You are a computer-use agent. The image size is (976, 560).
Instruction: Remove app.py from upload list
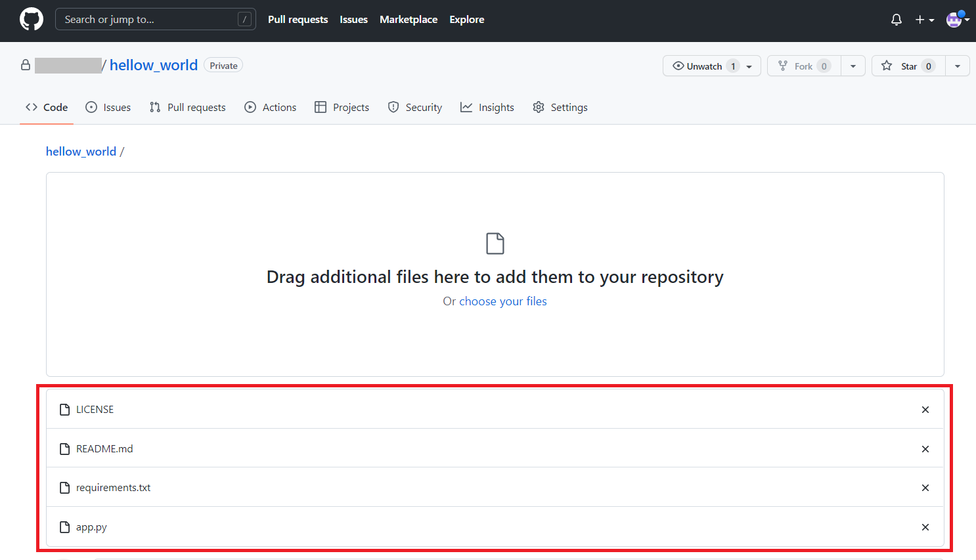[x=925, y=527]
